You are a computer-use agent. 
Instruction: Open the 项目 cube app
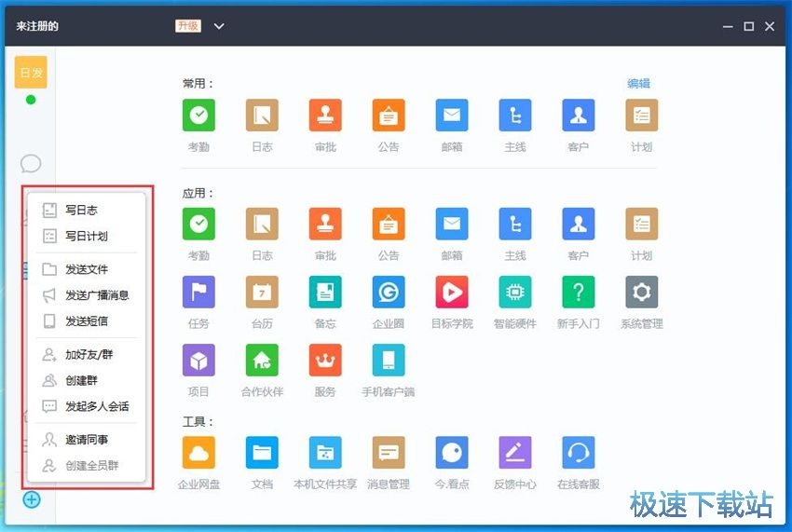tap(198, 361)
